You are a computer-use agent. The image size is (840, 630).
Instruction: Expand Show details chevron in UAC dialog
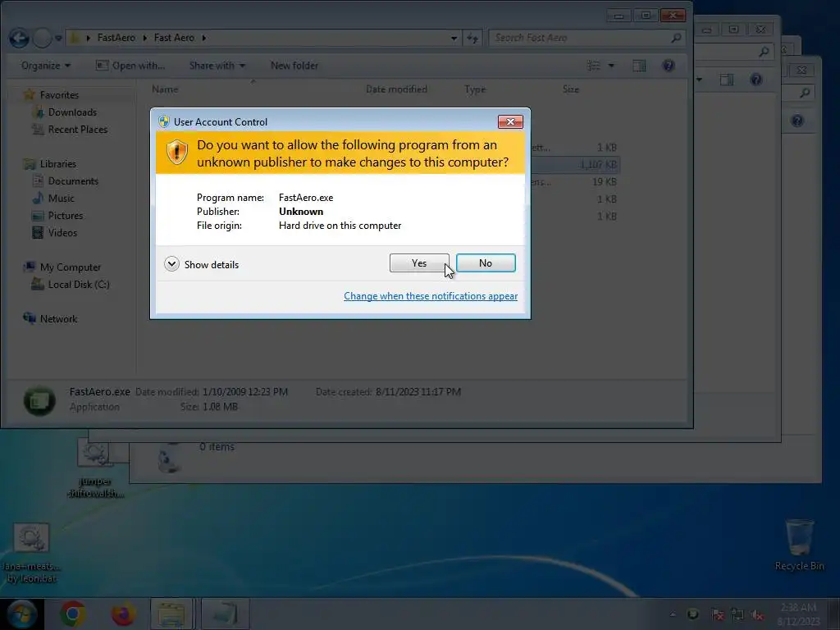pyautogui.click(x=171, y=264)
